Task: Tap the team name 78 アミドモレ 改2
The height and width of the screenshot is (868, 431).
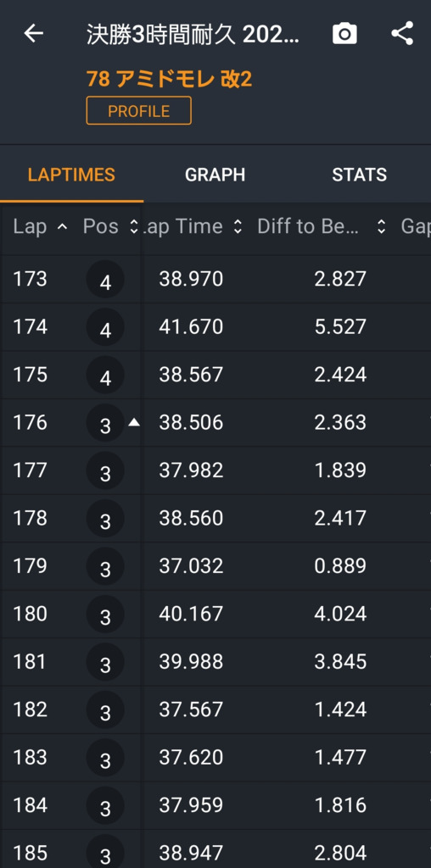Action: [x=170, y=79]
